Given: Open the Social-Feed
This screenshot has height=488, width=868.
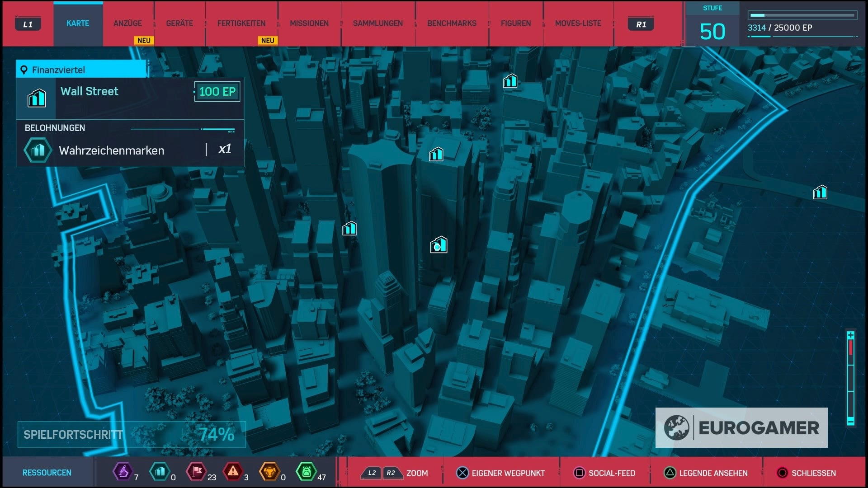Looking at the screenshot, I should coord(612,473).
